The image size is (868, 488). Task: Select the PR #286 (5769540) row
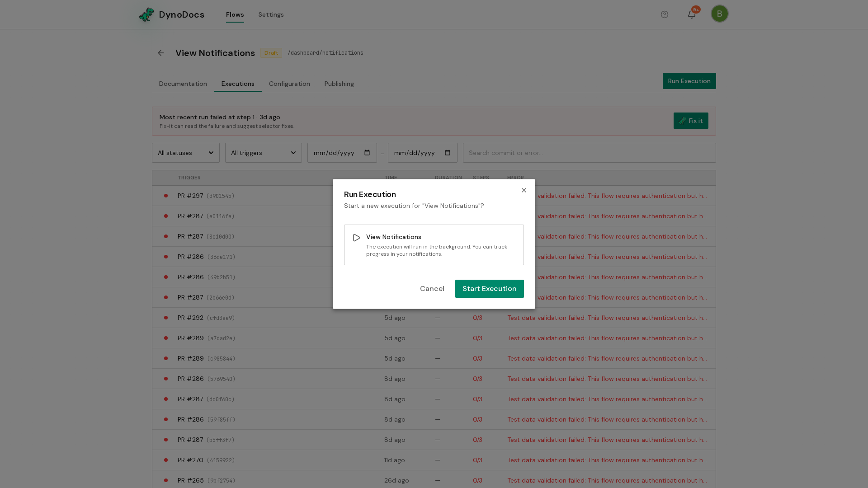pyautogui.click(x=434, y=379)
